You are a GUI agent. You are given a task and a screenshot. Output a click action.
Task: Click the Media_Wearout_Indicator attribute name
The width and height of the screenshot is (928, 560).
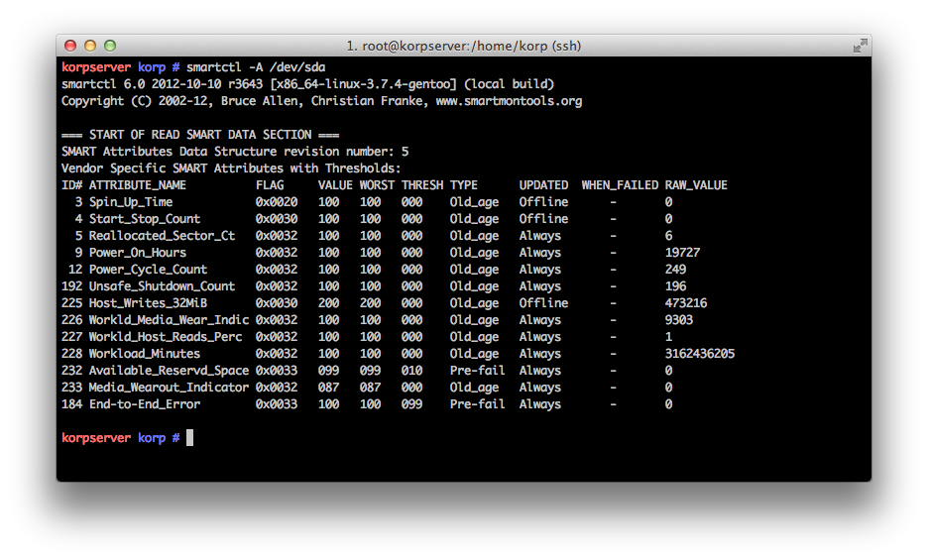click(x=169, y=388)
